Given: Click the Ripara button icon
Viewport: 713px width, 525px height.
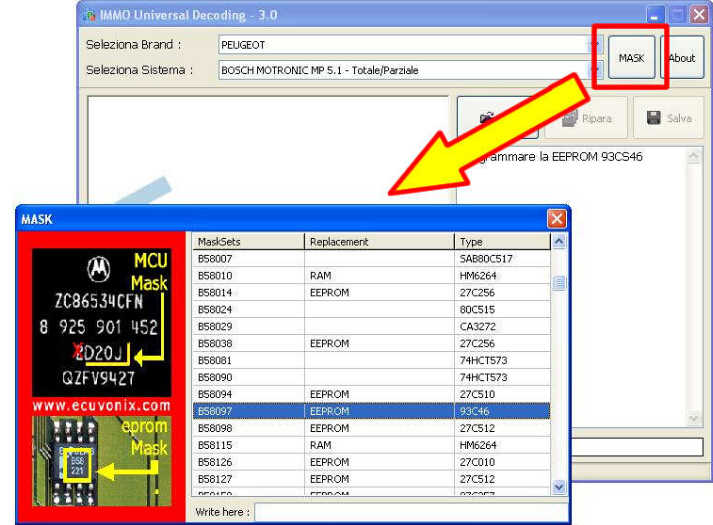Looking at the screenshot, I should (x=569, y=118).
